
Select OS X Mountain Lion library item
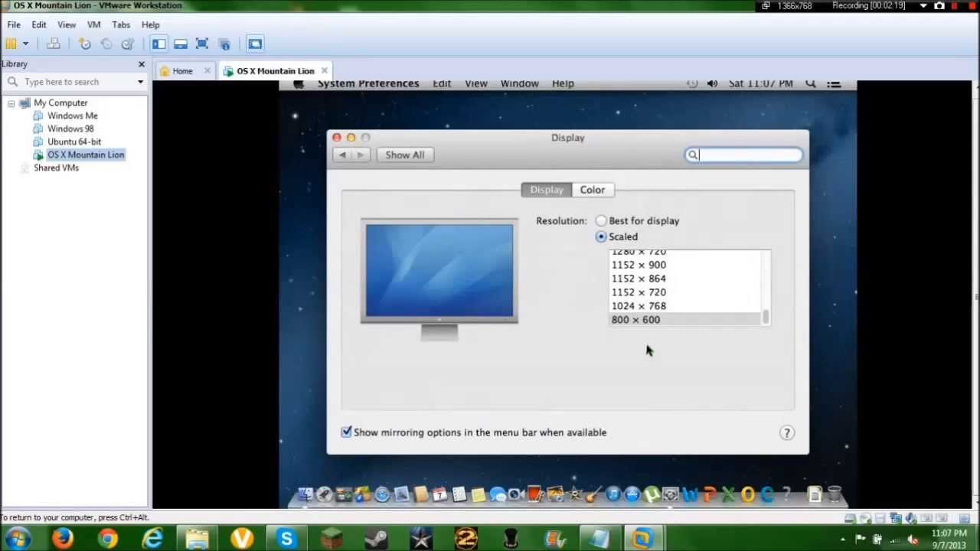[x=85, y=155]
